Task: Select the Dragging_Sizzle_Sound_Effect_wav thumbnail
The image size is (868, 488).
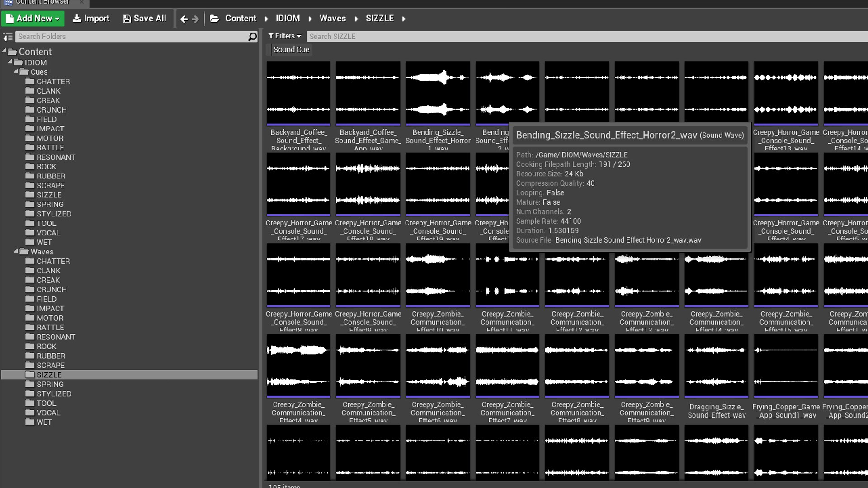Action: tap(716, 366)
